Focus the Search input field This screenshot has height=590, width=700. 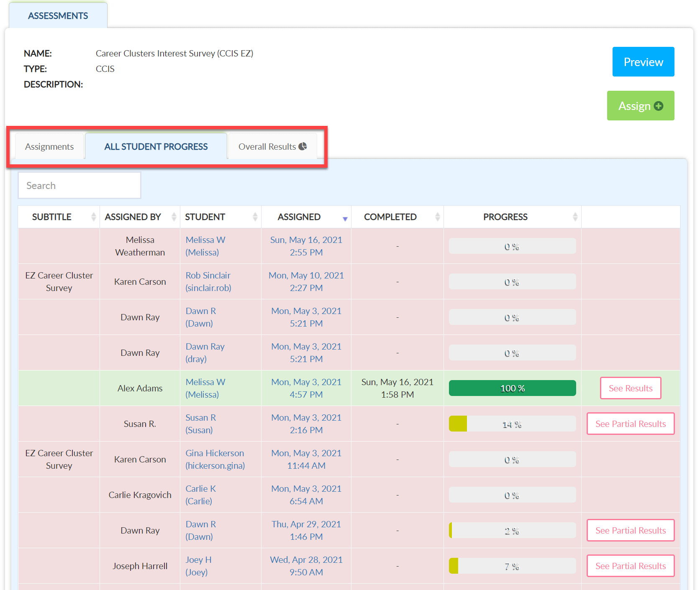click(79, 185)
